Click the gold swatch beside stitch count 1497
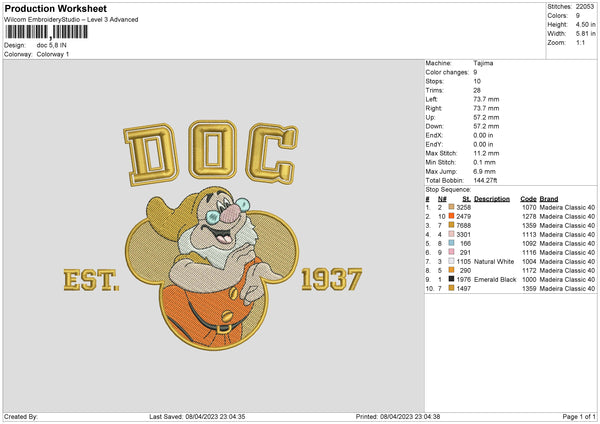 (451, 288)
